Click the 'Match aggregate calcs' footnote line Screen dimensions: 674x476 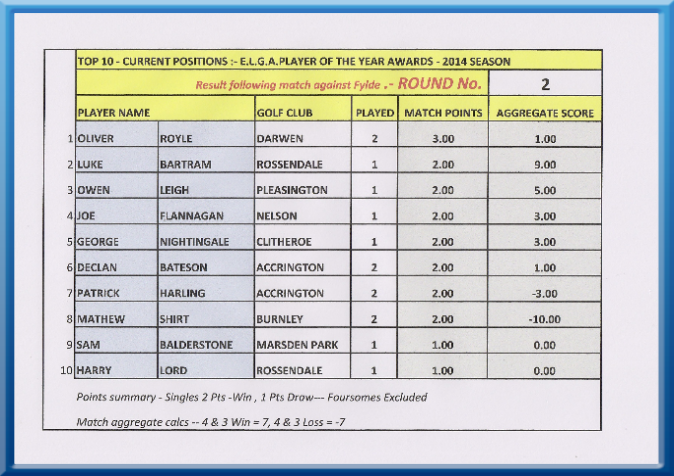click(x=211, y=422)
